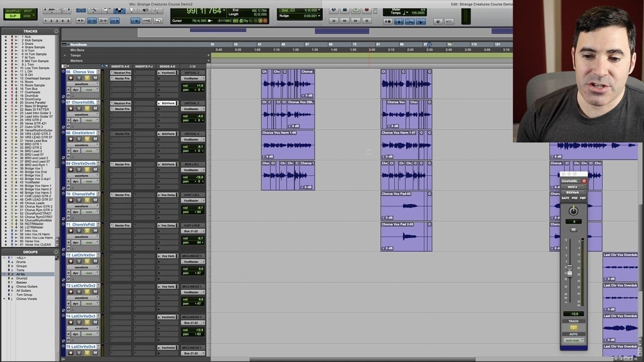Toggle PRE button in send window
644x362 pixels.
coord(574,198)
